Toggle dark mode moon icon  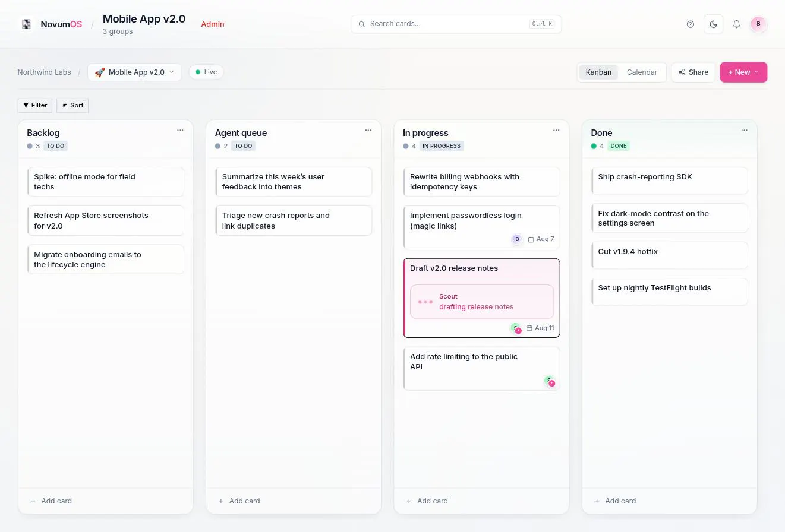(x=714, y=24)
